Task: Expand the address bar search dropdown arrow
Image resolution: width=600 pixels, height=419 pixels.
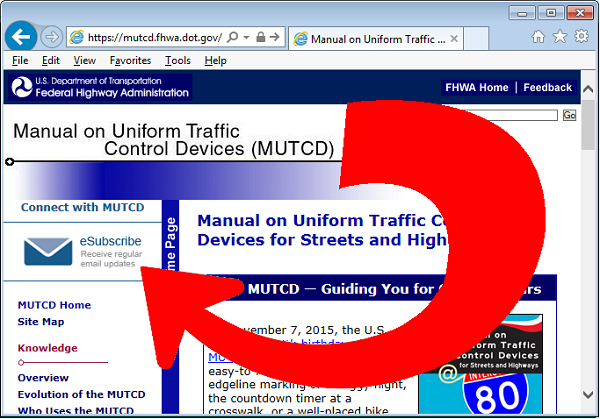Action: (245, 38)
